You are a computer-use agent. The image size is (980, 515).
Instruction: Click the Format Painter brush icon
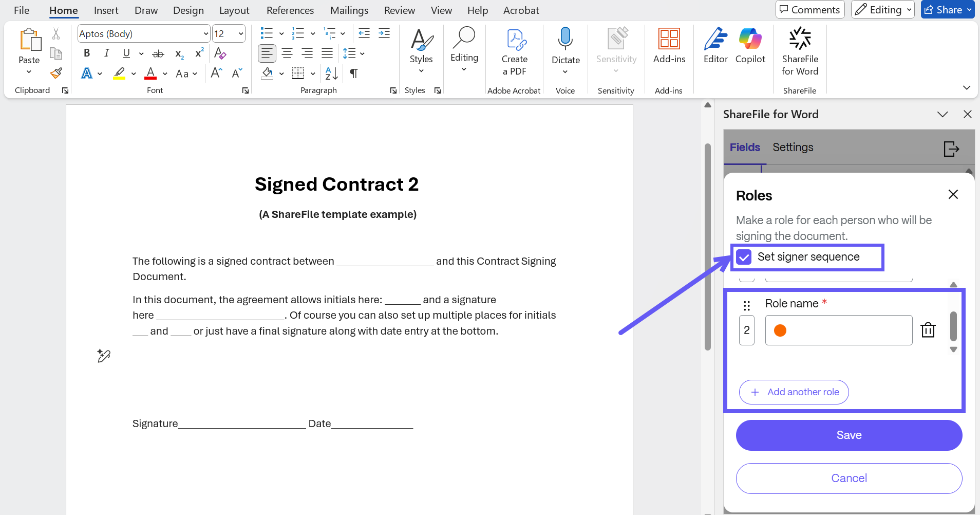(56, 73)
